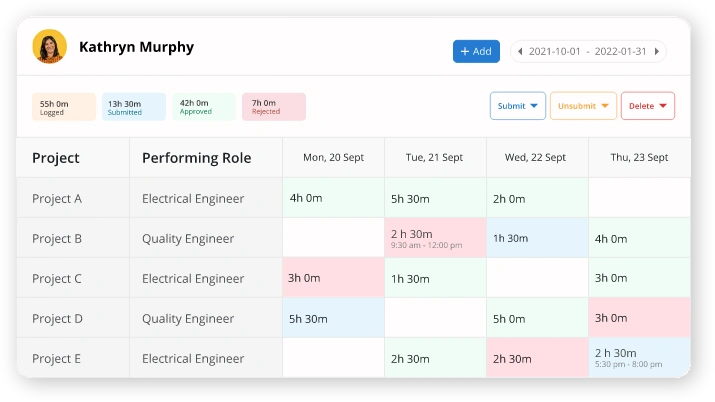Expand the Delete dropdown
The image size is (715, 402).
pyautogui.click(x=648, y=106)
